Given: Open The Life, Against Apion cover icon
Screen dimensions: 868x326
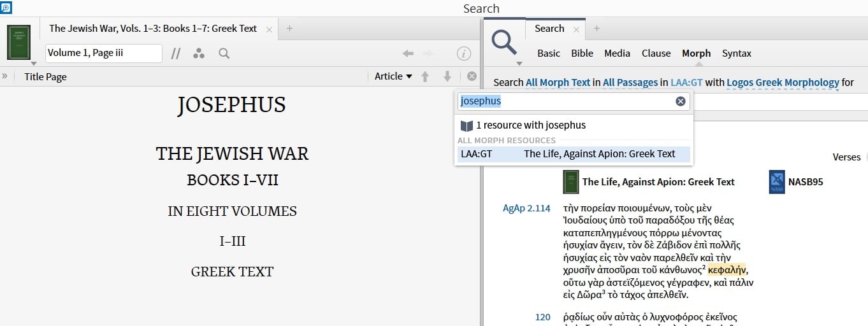Looking at the screenshot, I should pyautogui.click(x=570, y=181).
